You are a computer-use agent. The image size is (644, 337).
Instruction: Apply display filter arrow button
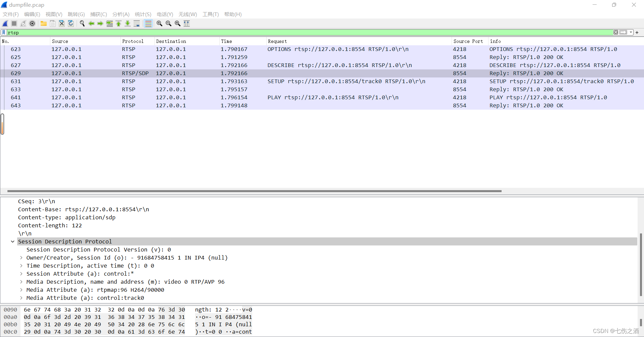624,32
